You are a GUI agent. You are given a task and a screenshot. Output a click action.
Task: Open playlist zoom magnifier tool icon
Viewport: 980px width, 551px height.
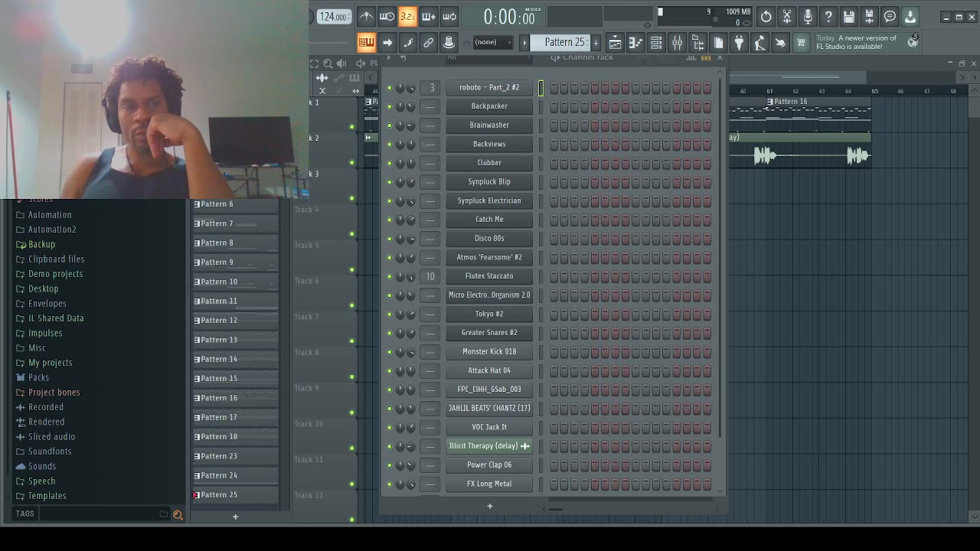click(x=328, y=64)
